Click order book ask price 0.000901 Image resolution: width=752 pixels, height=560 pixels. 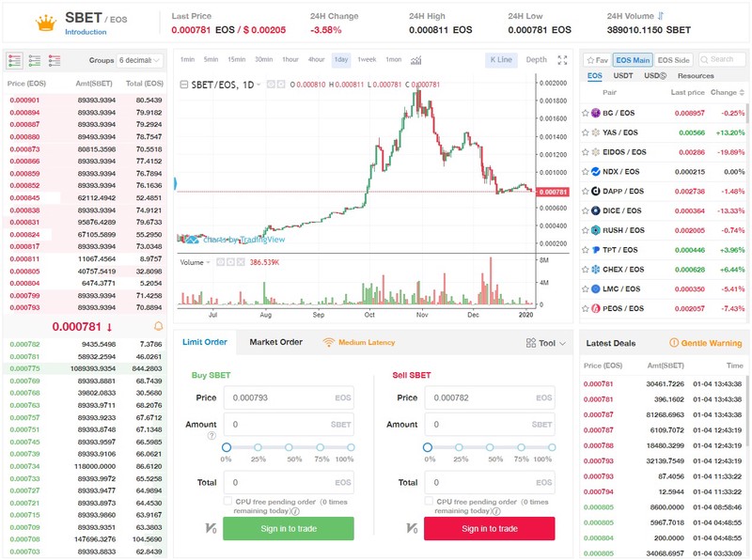(x=25, y=101)
